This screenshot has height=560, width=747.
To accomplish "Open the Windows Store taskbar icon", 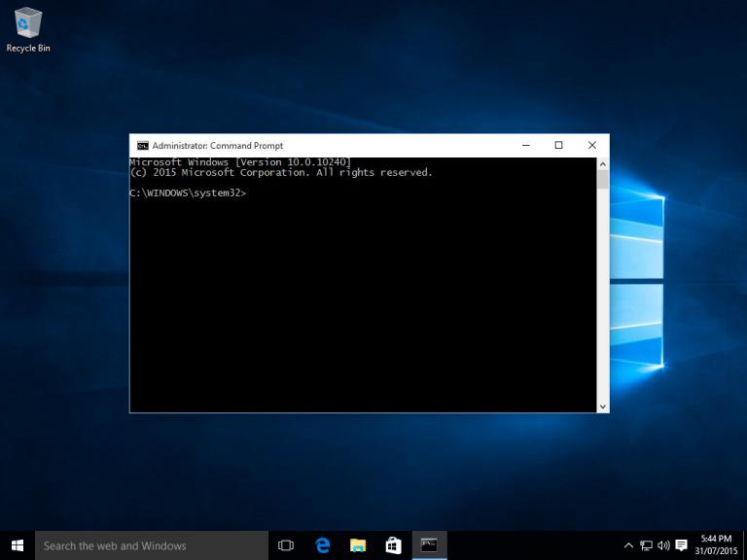I will click(x=393, y=545).
